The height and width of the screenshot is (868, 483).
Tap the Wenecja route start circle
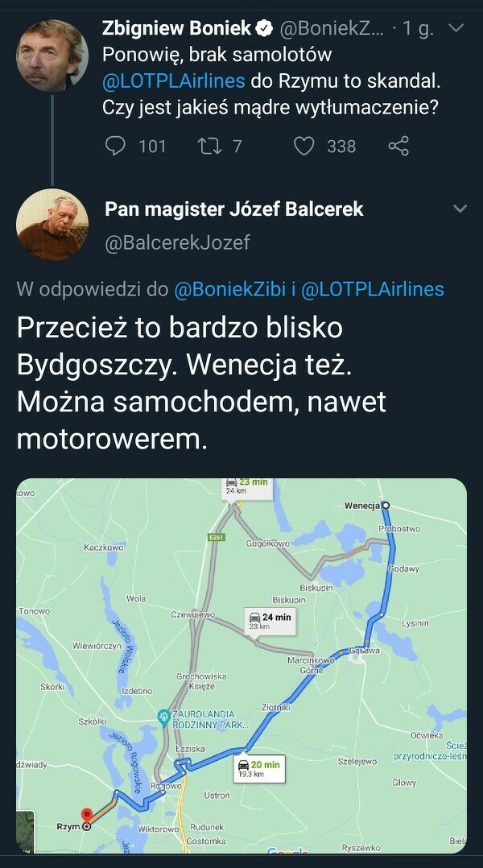tap(386, 505)
